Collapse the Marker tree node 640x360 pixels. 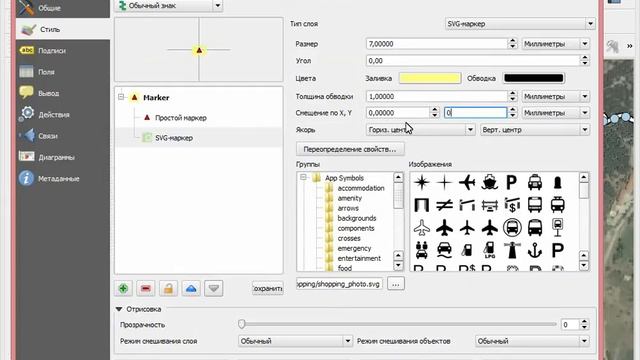(x=121, y=97)
